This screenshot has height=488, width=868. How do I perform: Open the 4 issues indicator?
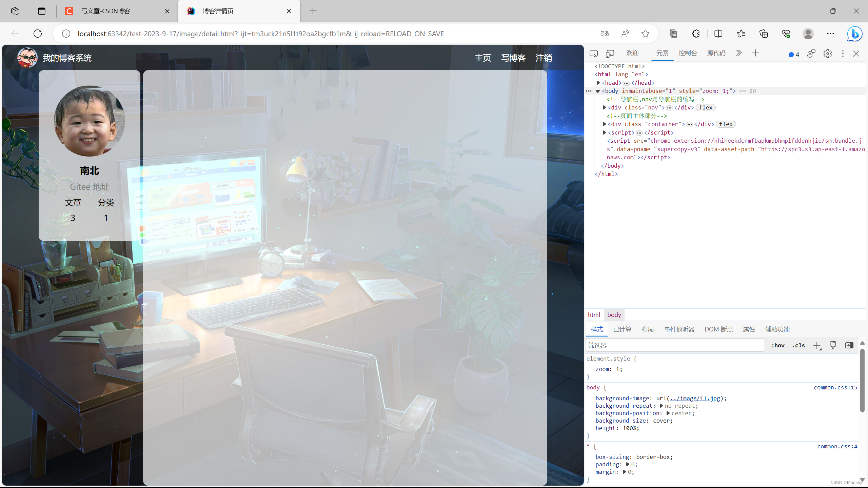[x=794, y=54]
